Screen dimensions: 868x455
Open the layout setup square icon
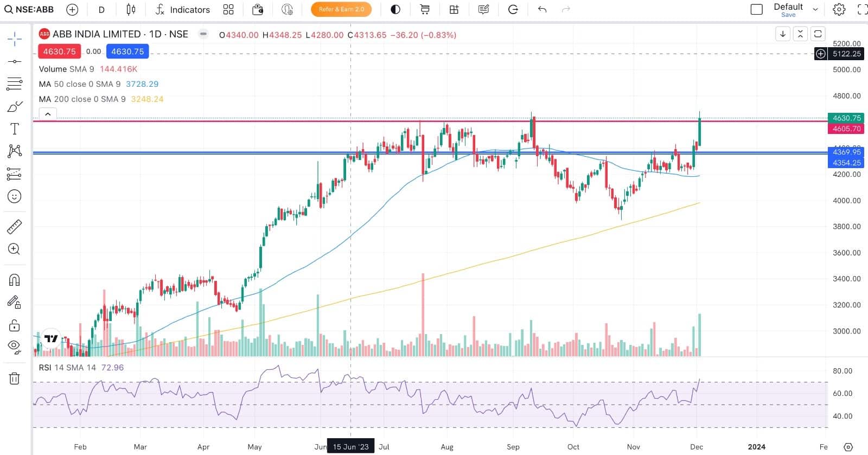tap(756, 9)
